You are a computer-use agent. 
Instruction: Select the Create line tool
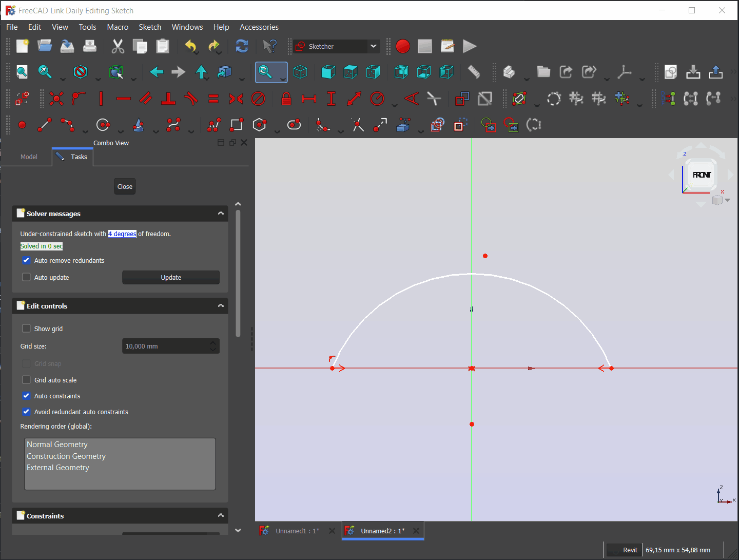45,125
